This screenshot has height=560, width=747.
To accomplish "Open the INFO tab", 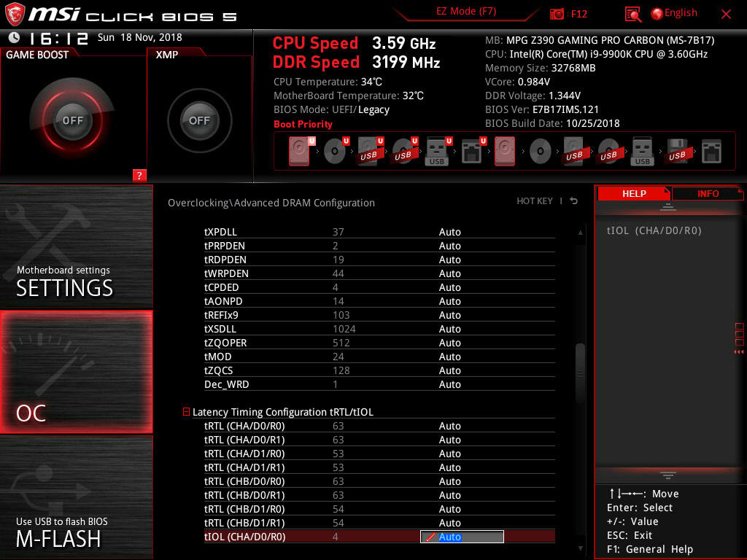I will tap(708, 194).
